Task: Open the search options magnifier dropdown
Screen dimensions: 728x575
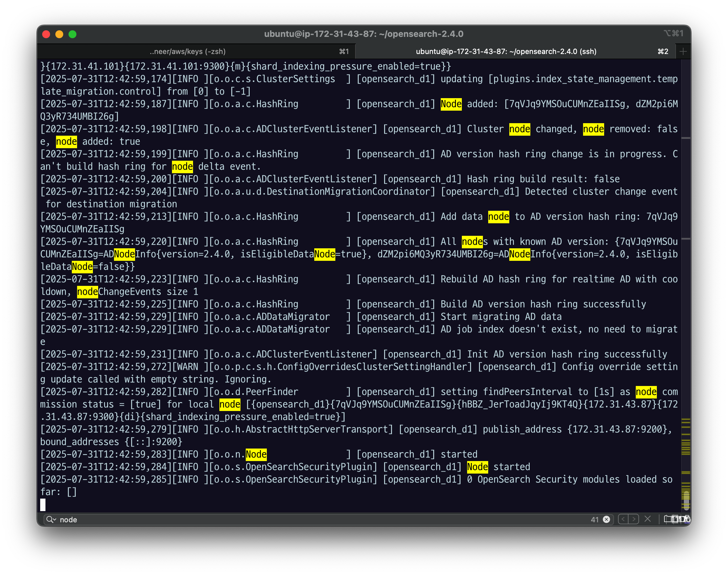Action: point(51,519)
